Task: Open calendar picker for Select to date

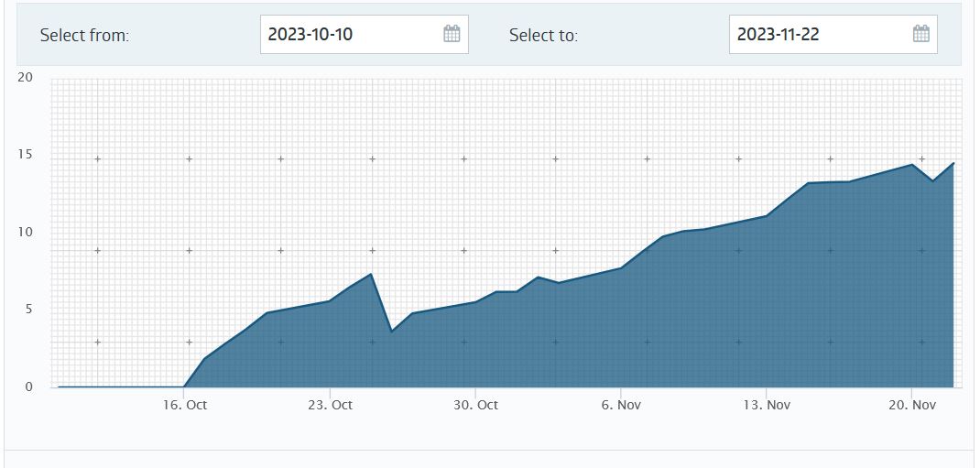Action: (920, 34)
